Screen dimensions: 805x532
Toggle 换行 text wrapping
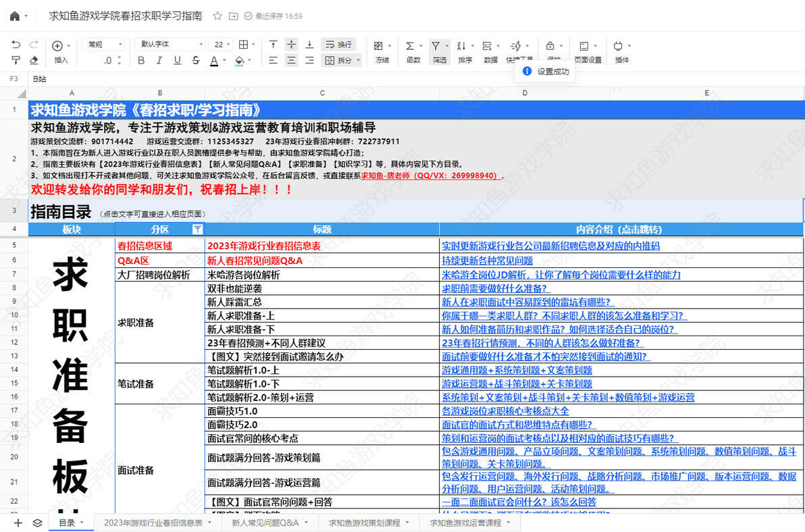pos(338,45)
